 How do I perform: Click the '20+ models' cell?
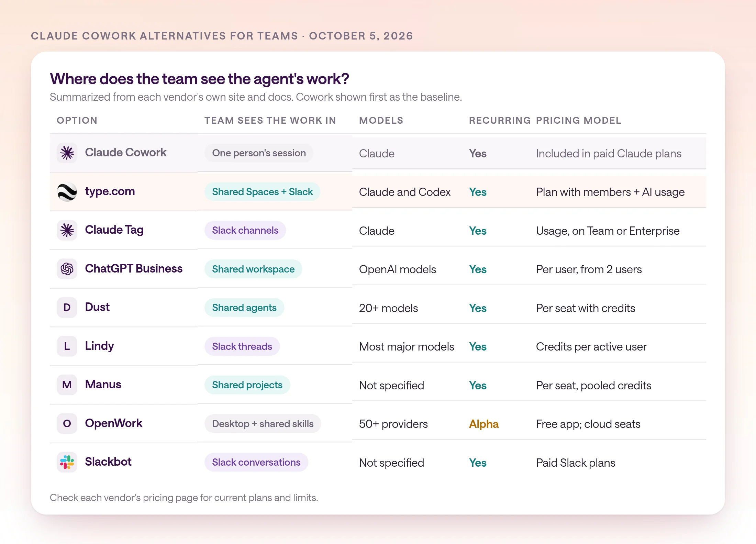(x=389, y=308)
